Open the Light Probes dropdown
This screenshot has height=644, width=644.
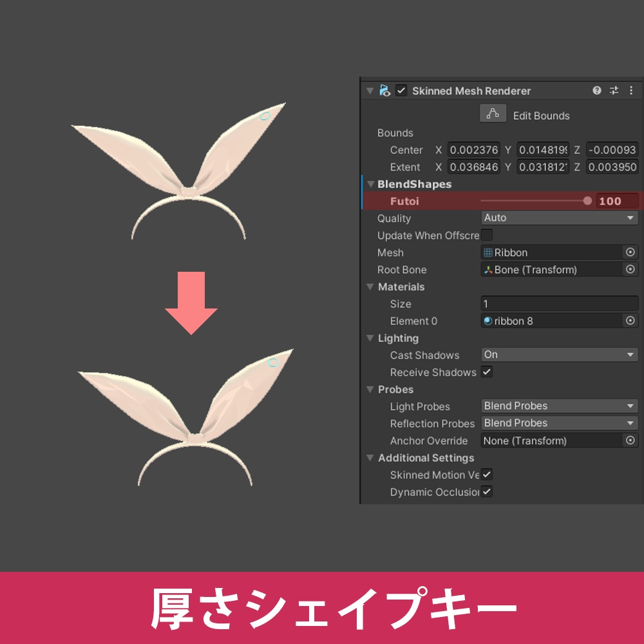pyautogui.click(x=558, y=406)
